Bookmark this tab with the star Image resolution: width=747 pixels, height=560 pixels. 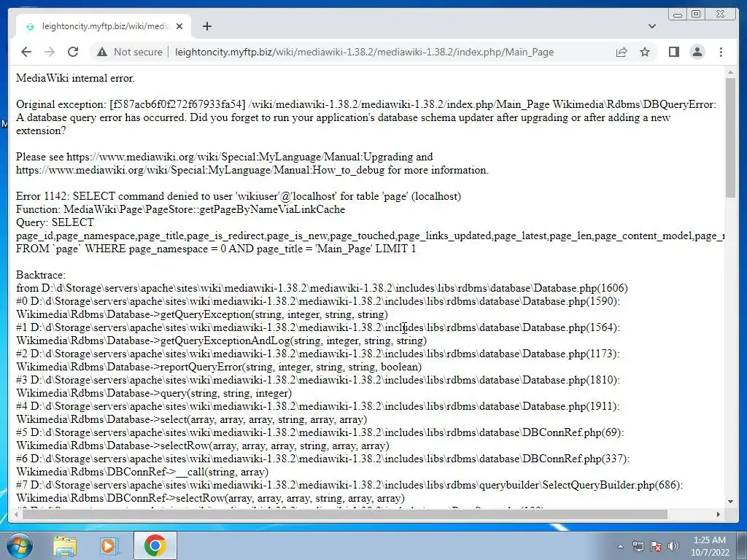click(x=645, y=52)
